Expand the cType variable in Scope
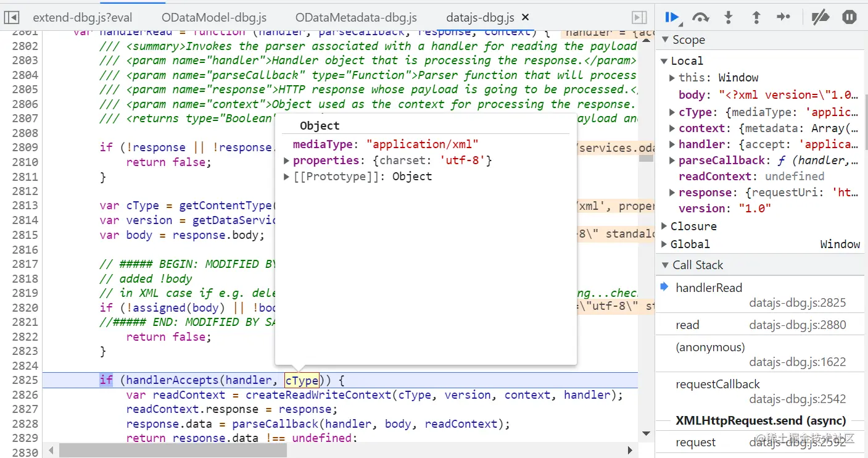 pyautogui.click(x=672, y=112)
